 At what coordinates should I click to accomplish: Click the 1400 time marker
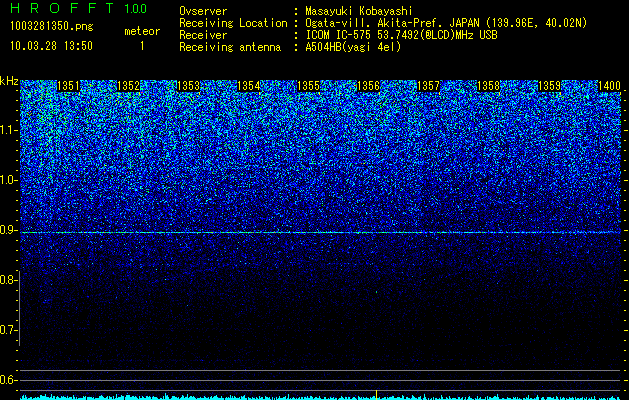point(609,86)
